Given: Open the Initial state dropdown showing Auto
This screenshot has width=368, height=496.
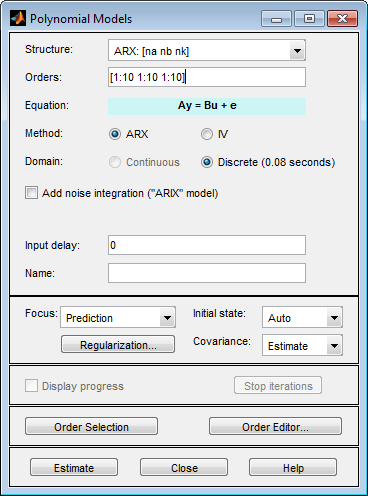Looking at the screenshot, I should tap(302, 317).
